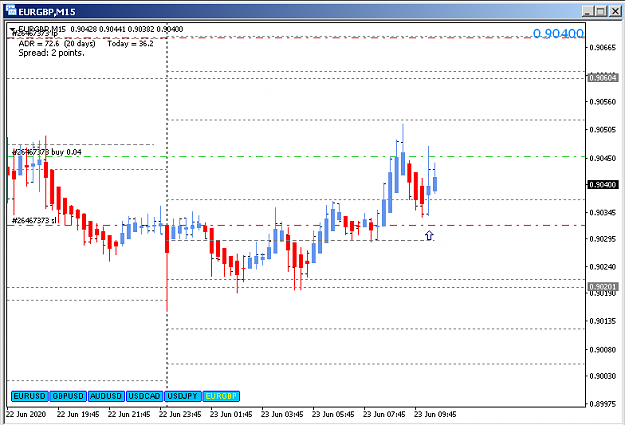Viewport: 625px width, 425px height.
Task: Click the chart window icon in title bar
Action: tap(10, 10)
